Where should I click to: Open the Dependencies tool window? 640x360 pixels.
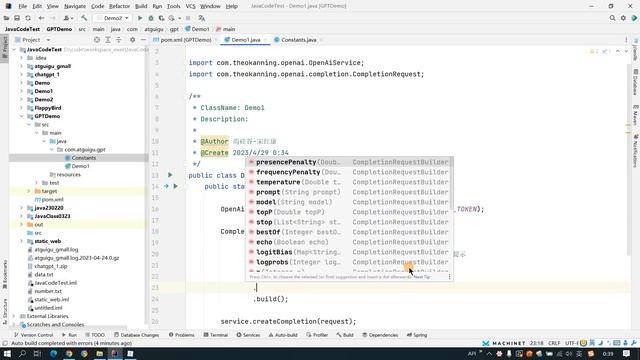click(380, 335)
